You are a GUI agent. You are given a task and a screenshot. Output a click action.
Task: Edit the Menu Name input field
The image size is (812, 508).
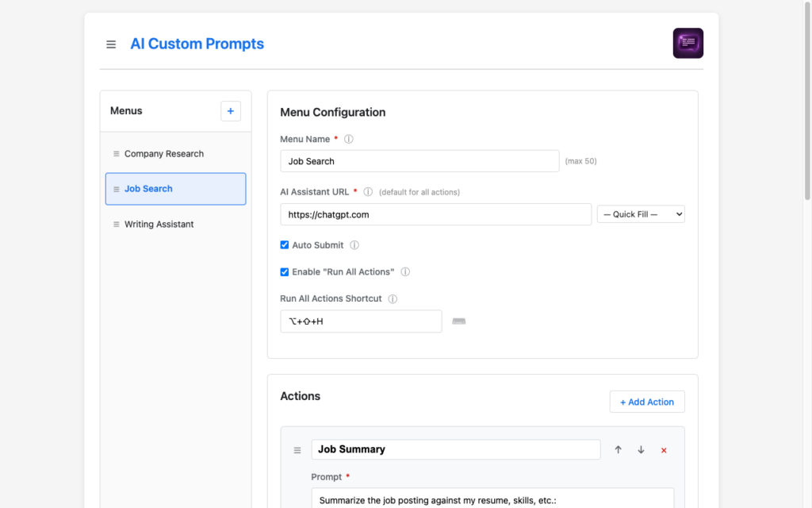[419, 161]
